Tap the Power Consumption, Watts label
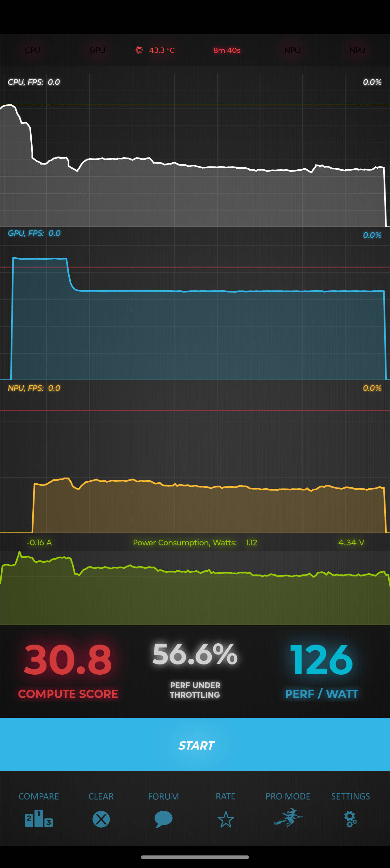 pos(185,542)
